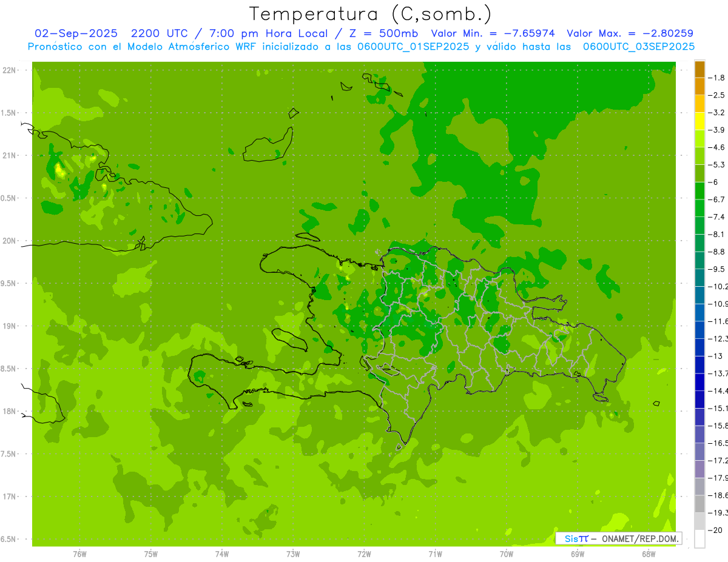The height and width of the screenshot is (562, 728).
Task: Click yellow colorbar swatch between -3.2 and -3.9
Action: coord(699,121)
